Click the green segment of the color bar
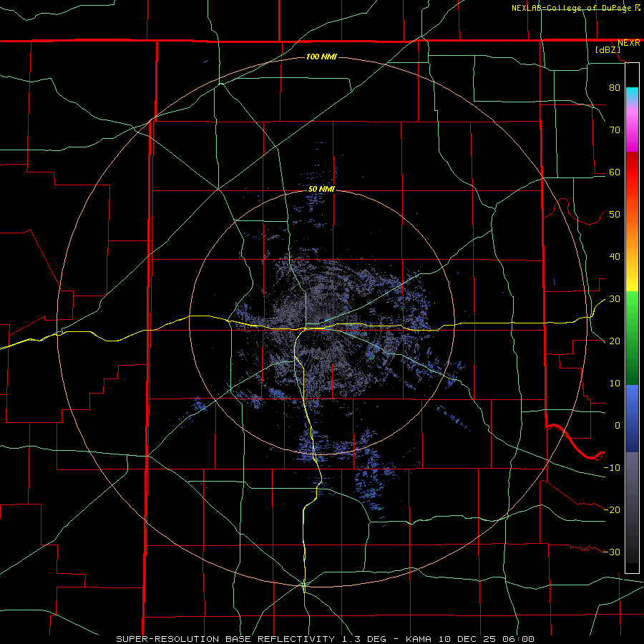This screenshot has height=644, width=644. pyautogui.click(x=632, y=338)
